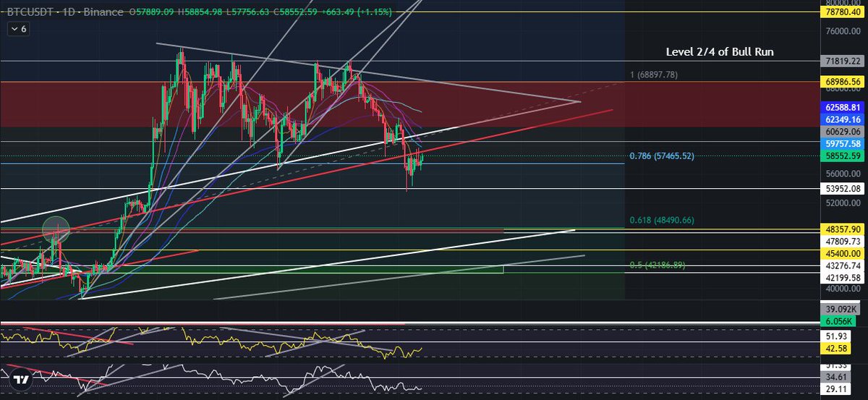Select the Fibonacci 0.5 level label
The width and height of the screenshot is (868, 400).
click(x=657, y=265)
